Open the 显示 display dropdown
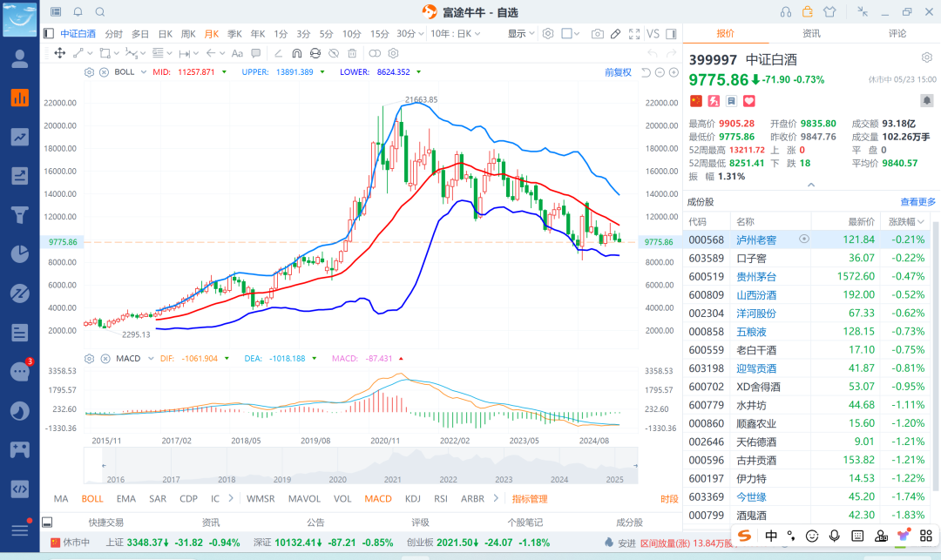This screenshot has height=560, width=941. pos(521,34)
